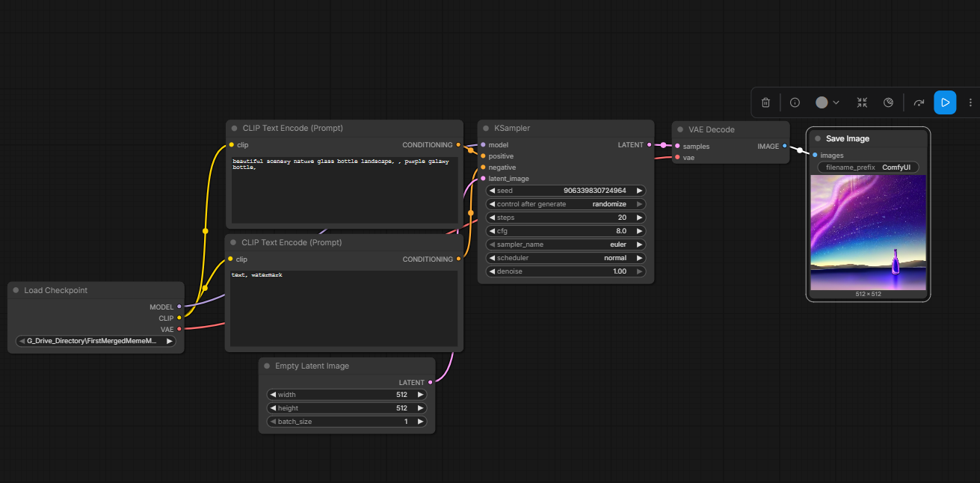980x483 pixels.
Task: Open the scheduler normal selector
Action: click(566, 258)
